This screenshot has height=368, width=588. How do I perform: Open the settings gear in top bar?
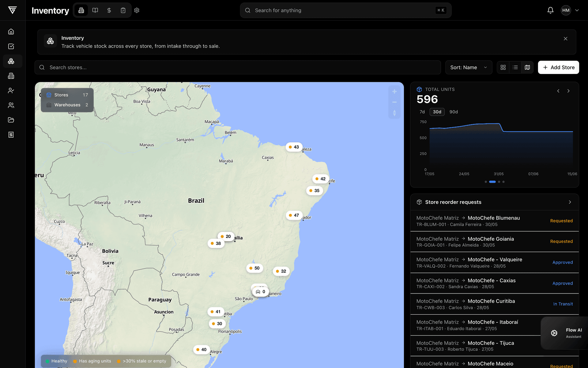[137, 10]
